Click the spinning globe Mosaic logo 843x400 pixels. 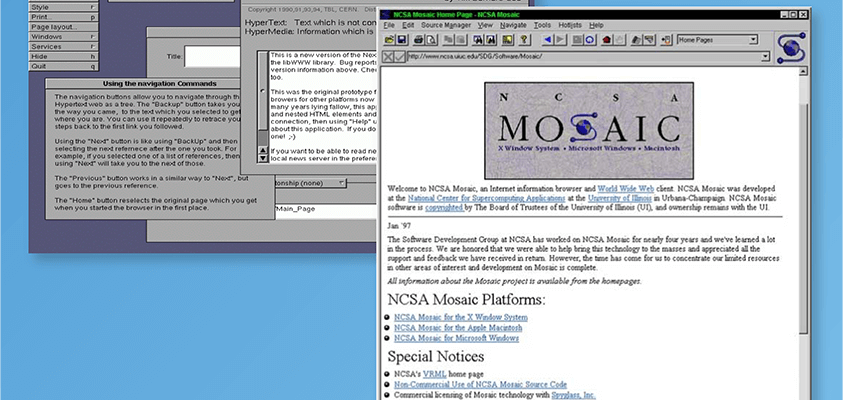[791, 46]
